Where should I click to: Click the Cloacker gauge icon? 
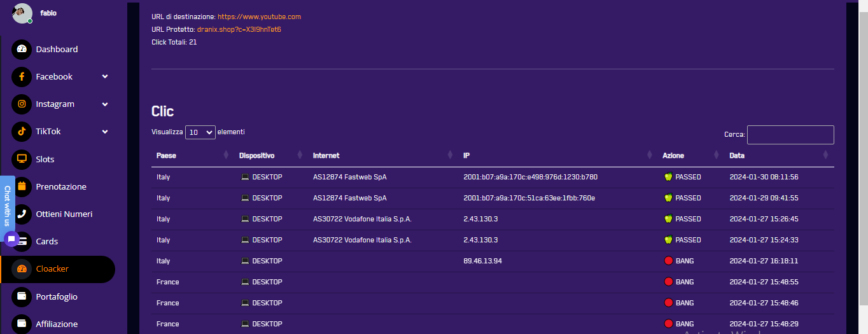pos(22,268)
